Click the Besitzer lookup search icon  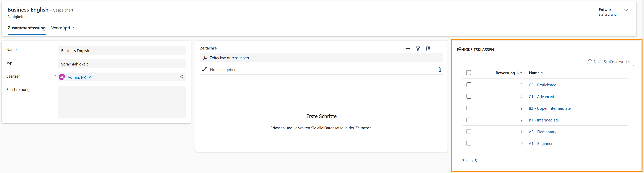click(x=181, y=77)
